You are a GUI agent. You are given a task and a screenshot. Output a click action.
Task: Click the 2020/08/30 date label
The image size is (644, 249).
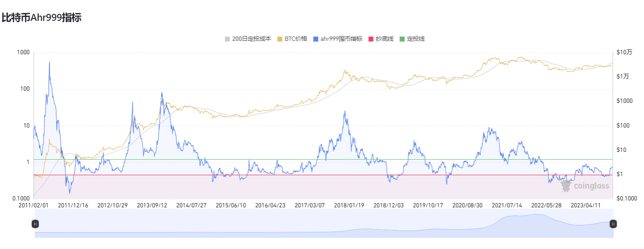[468, 205]
